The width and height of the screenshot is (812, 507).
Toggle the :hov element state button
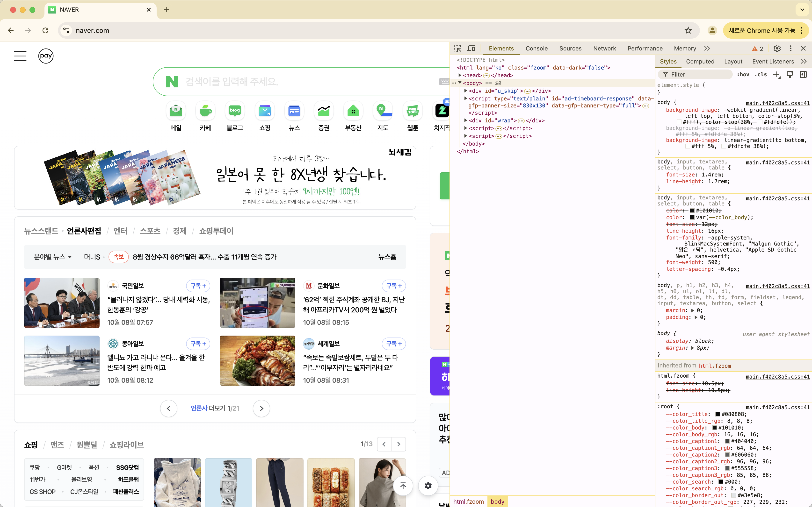(743, 74)
